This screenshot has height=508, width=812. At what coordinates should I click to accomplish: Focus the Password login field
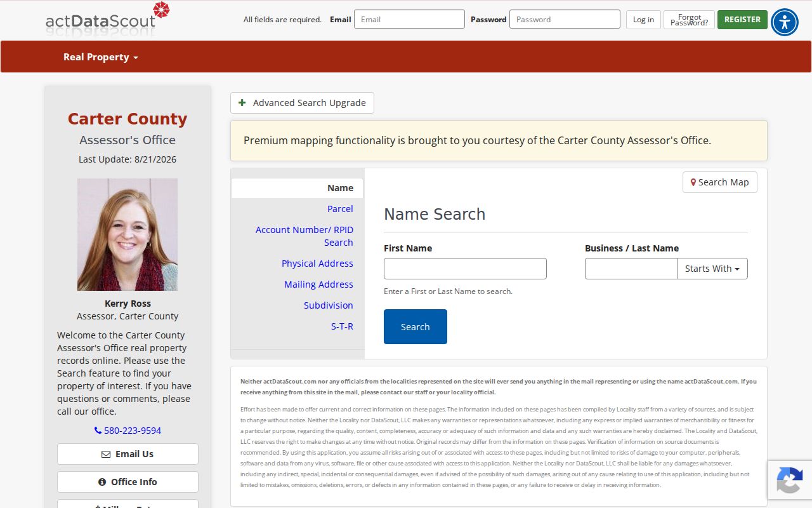(x=565, y=19)
